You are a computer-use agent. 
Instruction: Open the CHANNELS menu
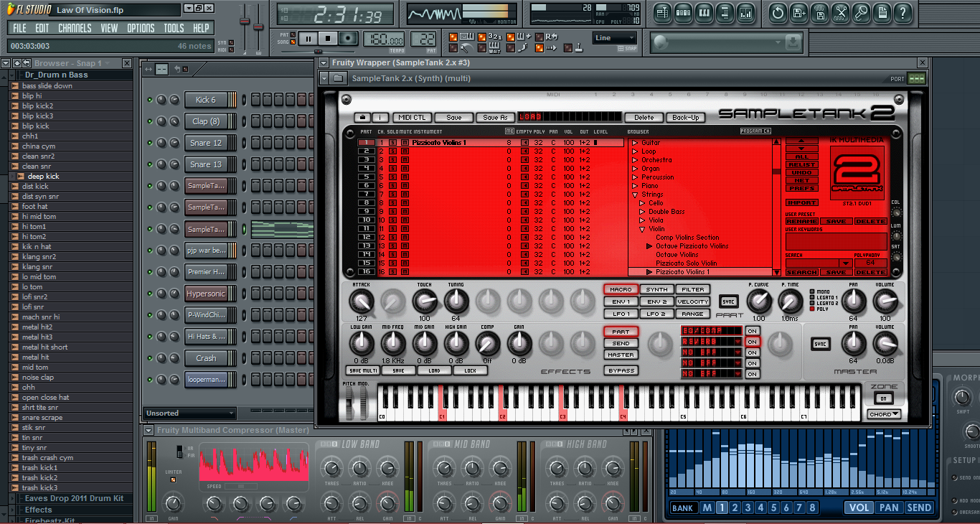[x=75, y=28]
